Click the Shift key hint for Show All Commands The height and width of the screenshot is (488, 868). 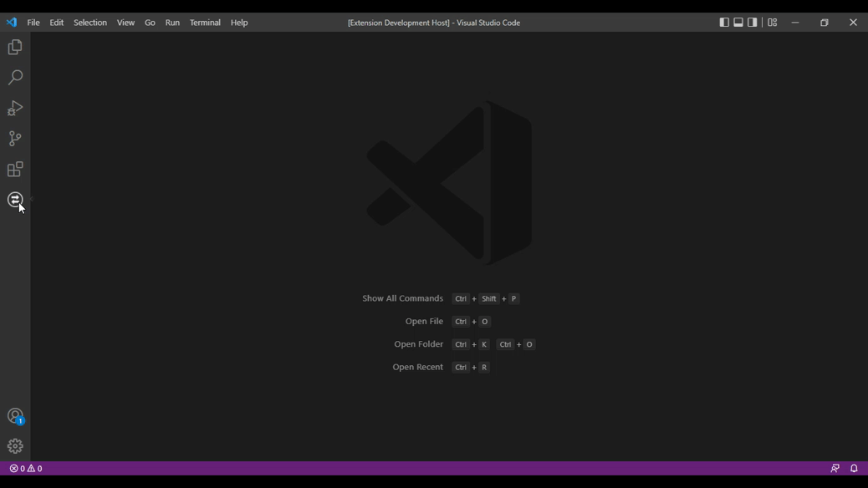tap(489, 299)
